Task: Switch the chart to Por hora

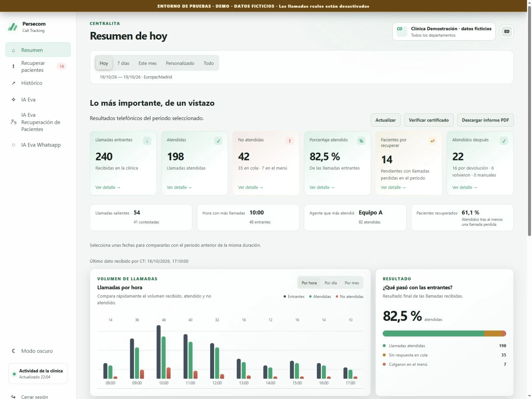Action: pyautogui.click(x=309, y=283)
